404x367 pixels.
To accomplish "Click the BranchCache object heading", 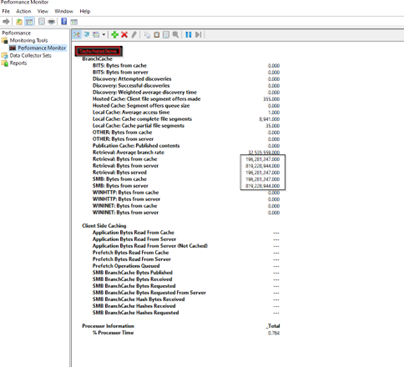I will [97, 59].
